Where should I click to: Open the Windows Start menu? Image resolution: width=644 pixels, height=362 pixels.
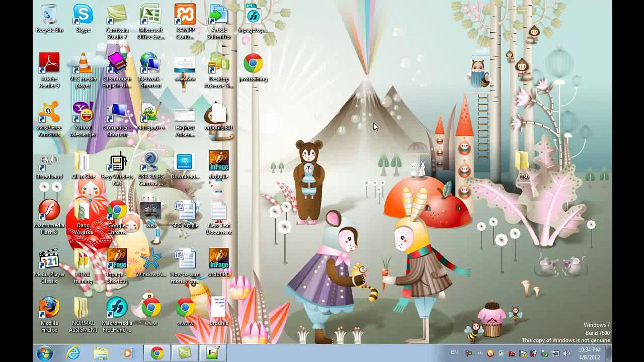(x=44, y=353)
